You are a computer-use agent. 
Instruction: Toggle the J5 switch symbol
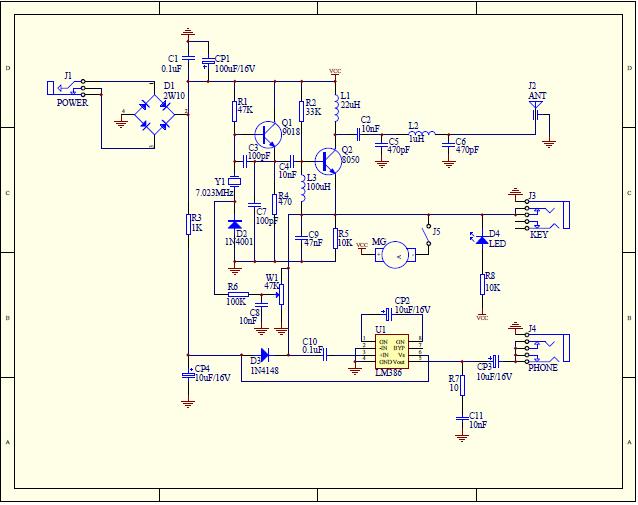click(427, 235)
